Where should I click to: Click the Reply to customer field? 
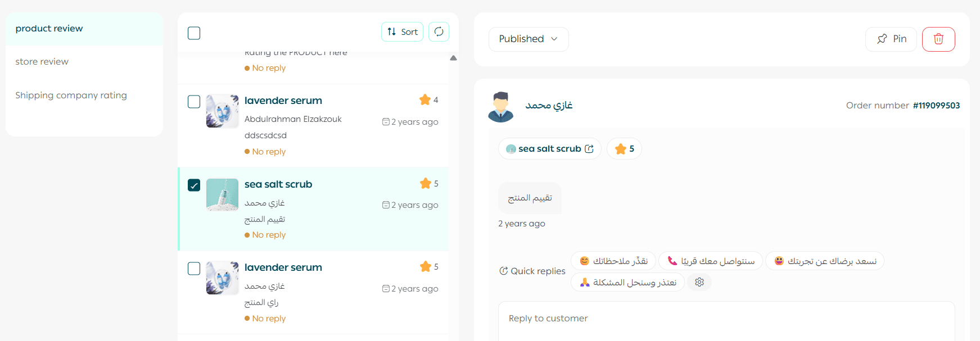(x=725, y=319)
